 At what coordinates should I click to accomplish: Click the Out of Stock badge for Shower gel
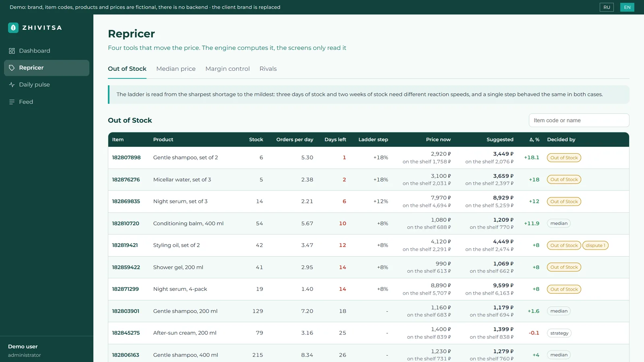click(x=564, y=267)
